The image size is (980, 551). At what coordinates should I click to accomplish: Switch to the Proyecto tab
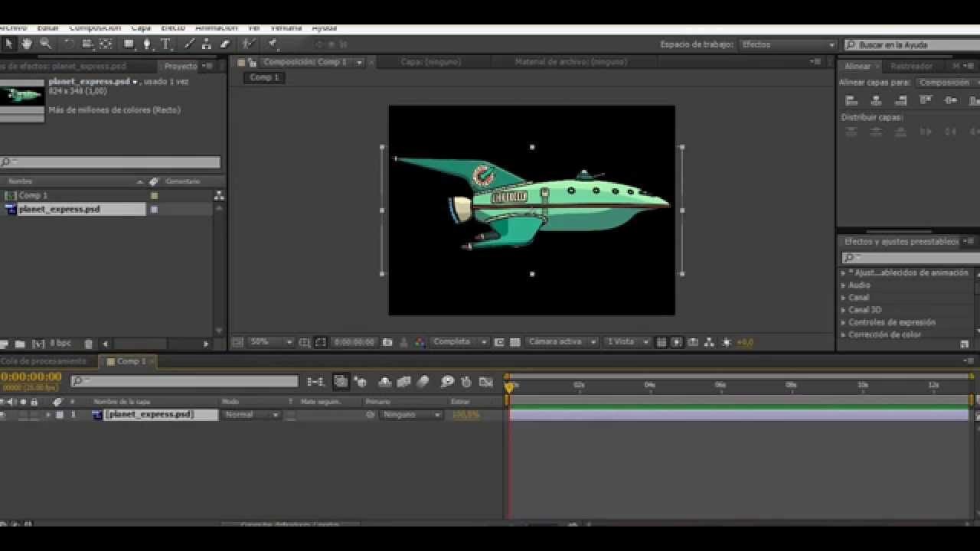tap(181, 67)
